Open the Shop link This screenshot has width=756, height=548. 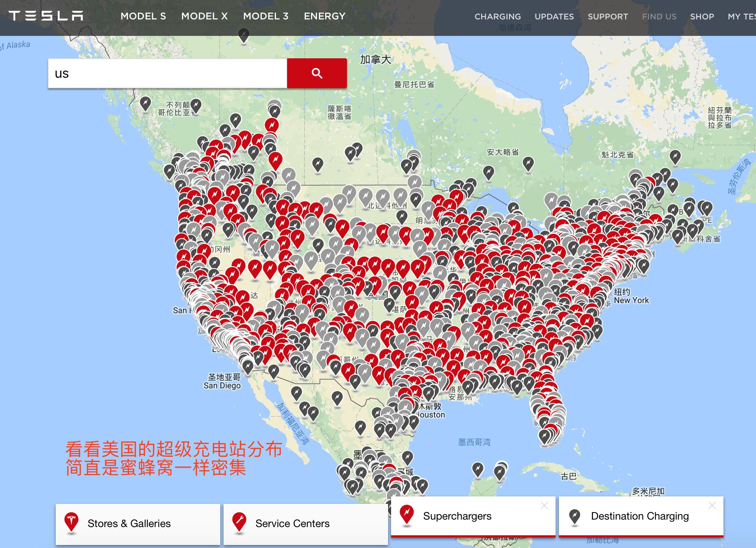pyautogui.click(x=702, y=16)
